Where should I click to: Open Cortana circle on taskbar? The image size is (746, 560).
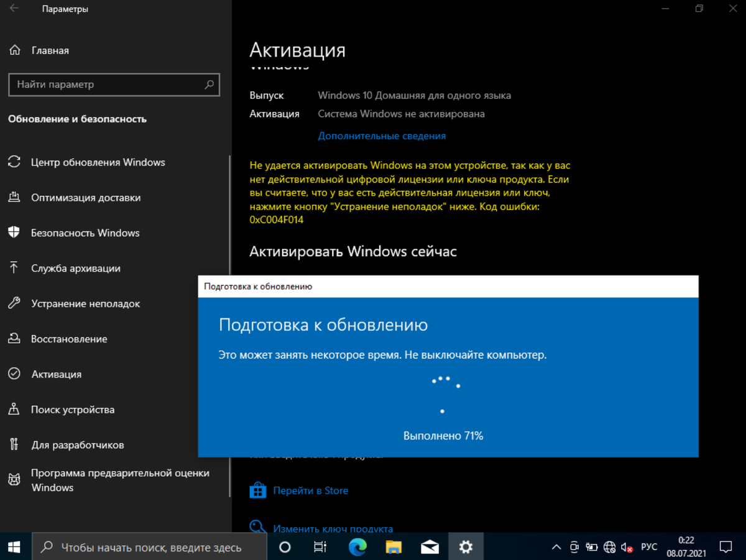pos(285,547)
